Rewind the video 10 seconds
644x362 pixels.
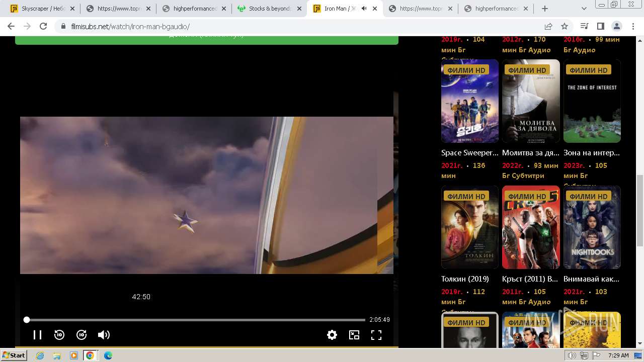[59, 335]
